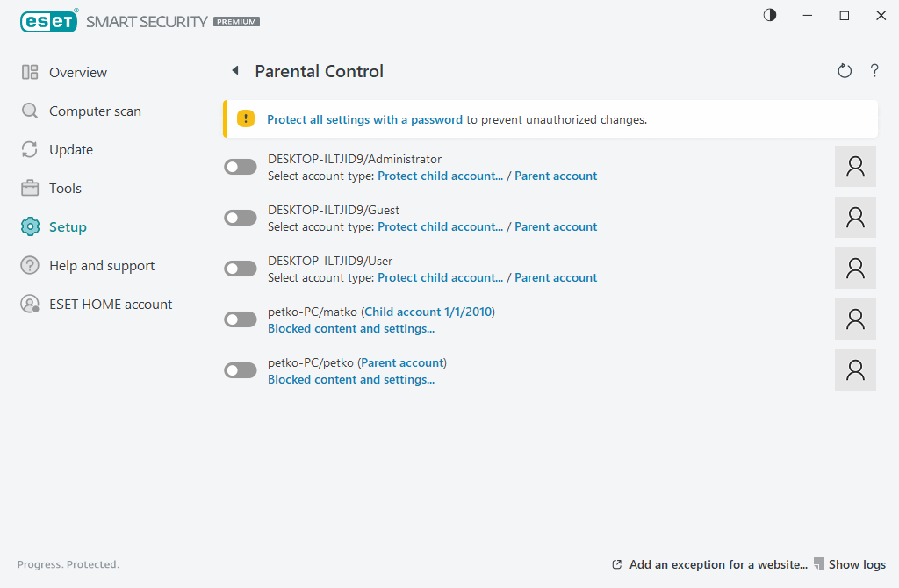The width and height of the screenshot is (899, 588).
Task: Open Protect child account for Guest
Action: (x=440, y=227)
